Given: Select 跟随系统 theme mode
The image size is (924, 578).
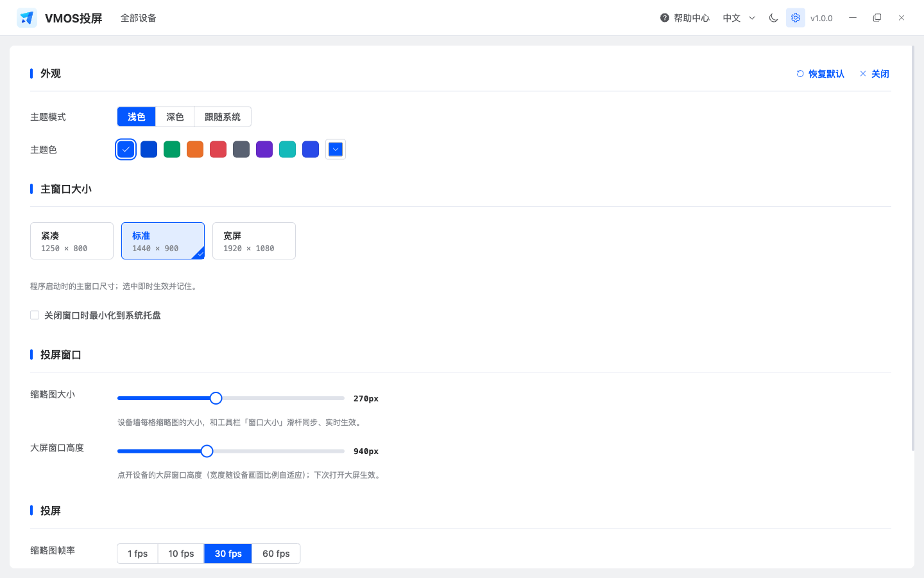Looking at the screenshot, I should click(x=223, y=117).
